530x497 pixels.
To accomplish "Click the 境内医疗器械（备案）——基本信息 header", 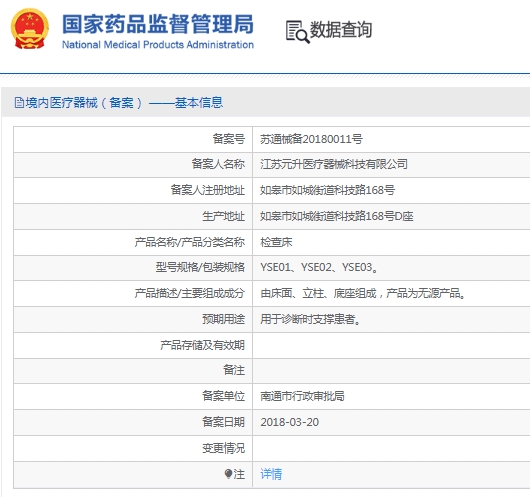I will (124, 102).
